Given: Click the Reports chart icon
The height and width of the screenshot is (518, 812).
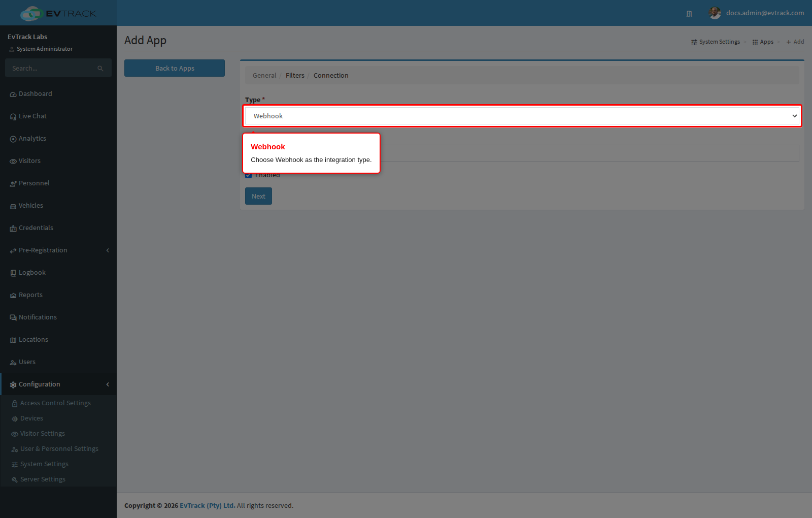Looking at the screenshot, I should click(x=13, y=296).
